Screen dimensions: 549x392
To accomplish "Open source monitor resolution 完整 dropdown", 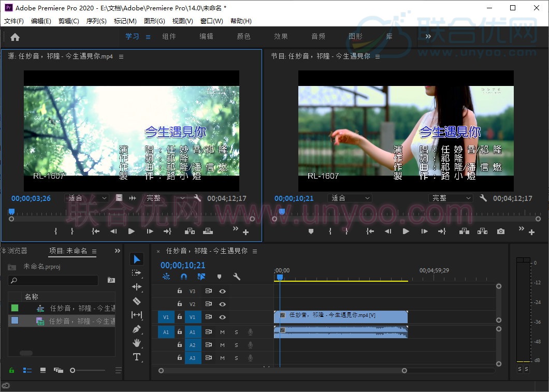I will 165,198.
